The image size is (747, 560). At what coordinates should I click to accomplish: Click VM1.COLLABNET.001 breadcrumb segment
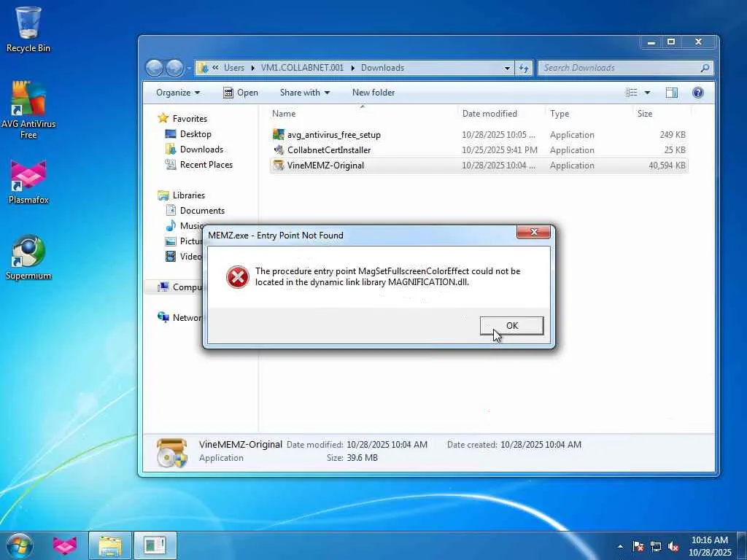coord(302,68)
